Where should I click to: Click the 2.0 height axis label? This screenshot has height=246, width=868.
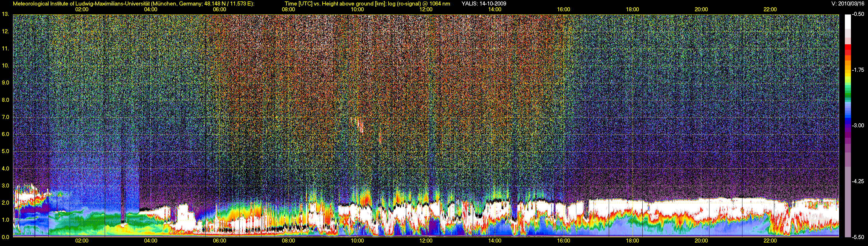point(5,203)
